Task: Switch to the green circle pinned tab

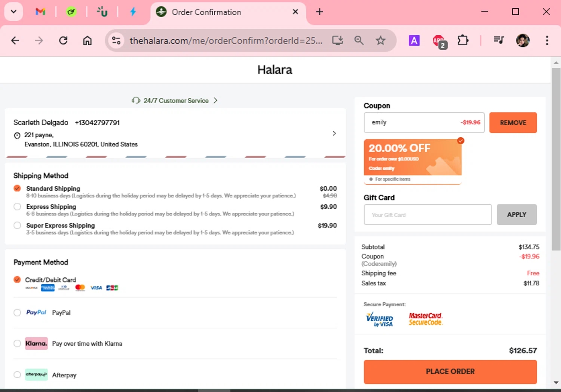Action: 71,12
